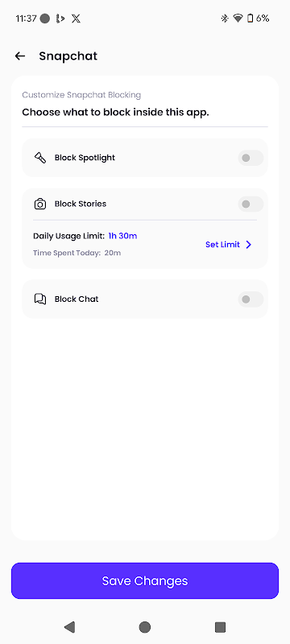Tap the Set Limit link

tap(222, 245)
